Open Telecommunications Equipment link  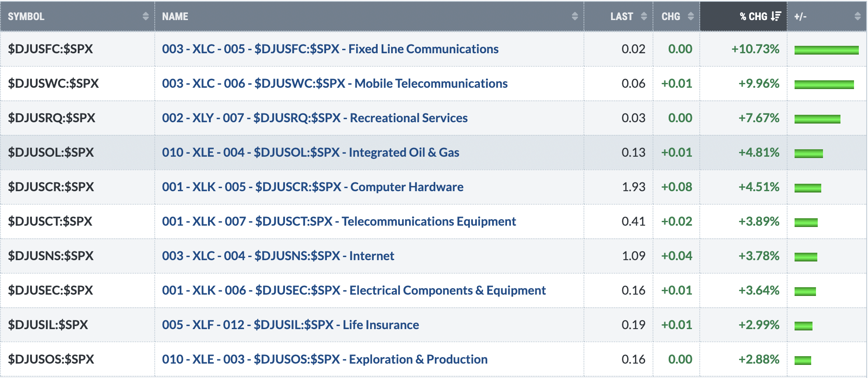339,221
